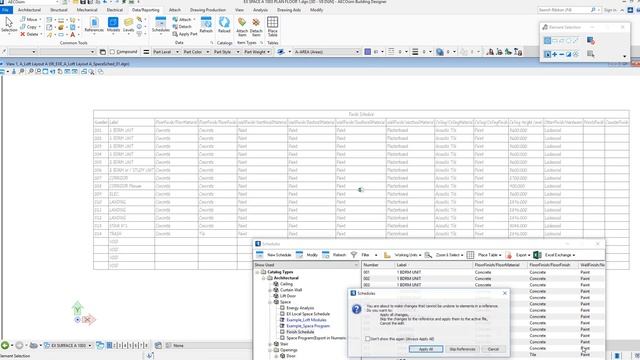Screen dimensions: 640x360
Task: Click the green back arrow in status bar
Action: (x=5, y=345)
